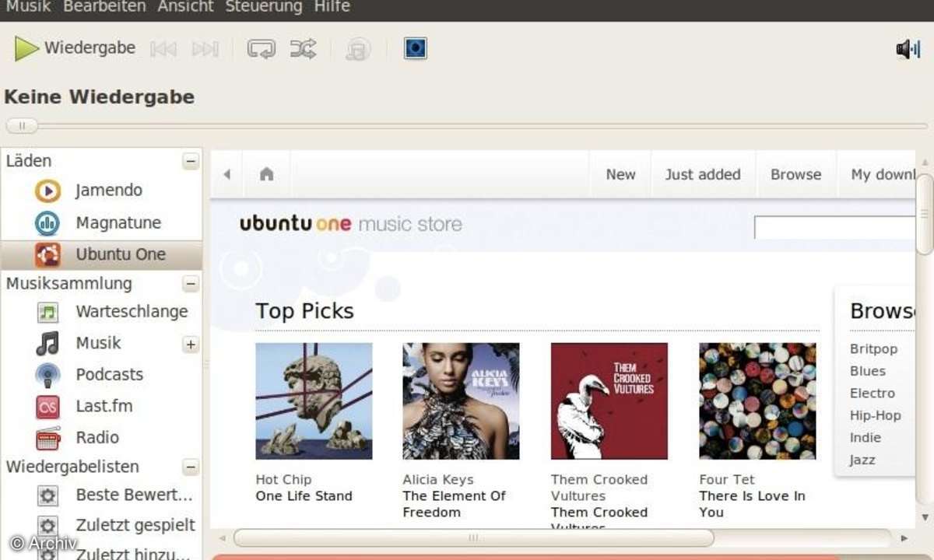Select the Jamendo label in sidebar
934x560 pixels.
click(x=109, y=191)
